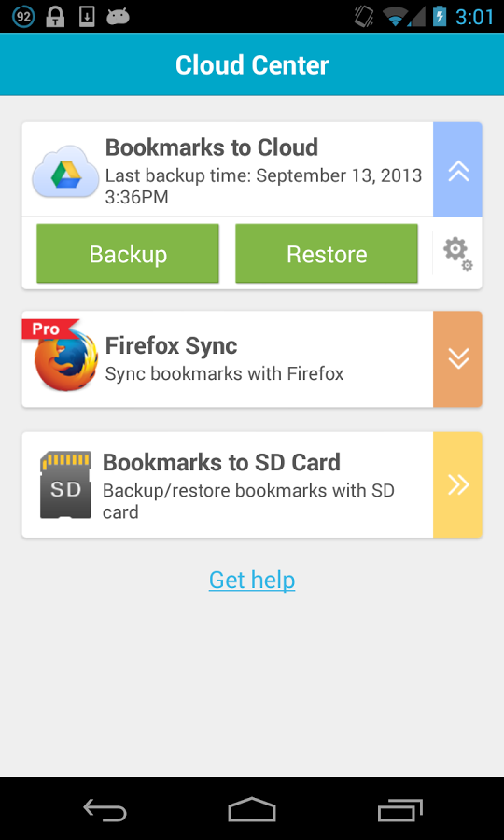This screenshot has height=840, width=504.
Task: Tap the red Pro badge
Action: coord(49,329)
